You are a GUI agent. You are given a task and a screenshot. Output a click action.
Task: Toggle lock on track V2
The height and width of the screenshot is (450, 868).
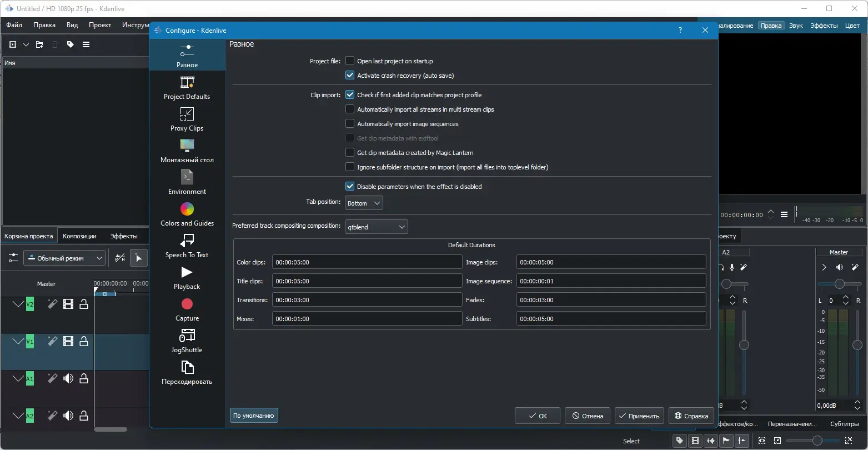pos(84,304)
